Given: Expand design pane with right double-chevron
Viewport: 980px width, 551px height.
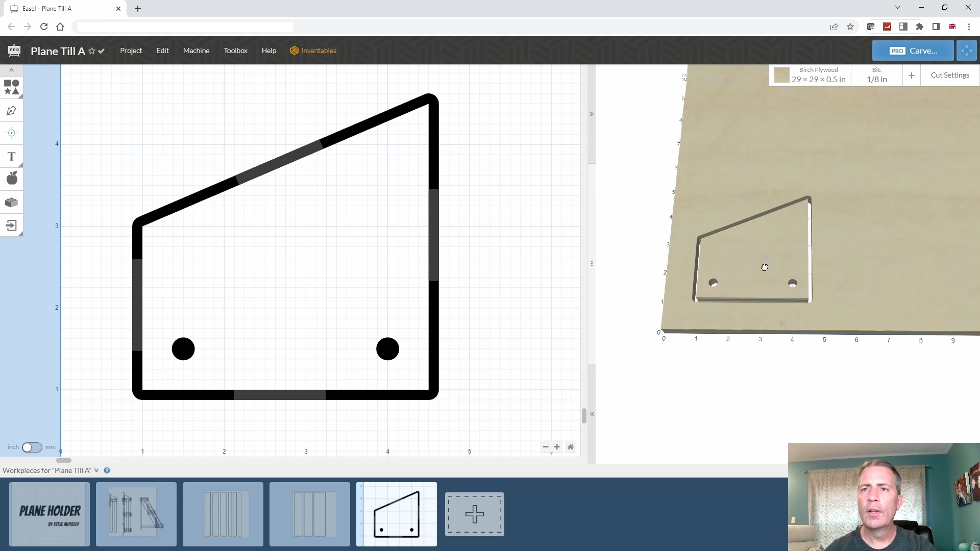Looking at the screenshot, I should (x=592, y=114).
